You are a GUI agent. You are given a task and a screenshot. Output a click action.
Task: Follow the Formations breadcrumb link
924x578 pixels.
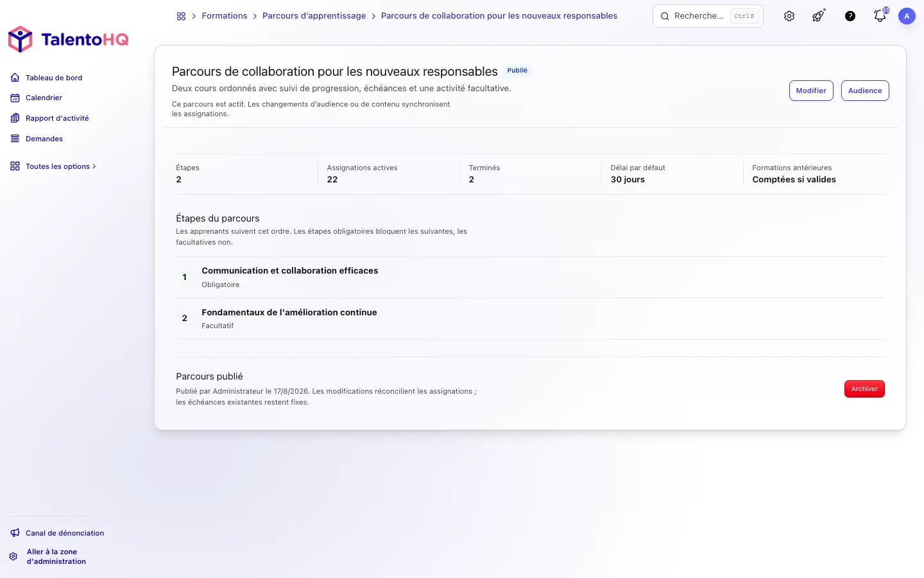pyautogui.click(x=225, y=16)
